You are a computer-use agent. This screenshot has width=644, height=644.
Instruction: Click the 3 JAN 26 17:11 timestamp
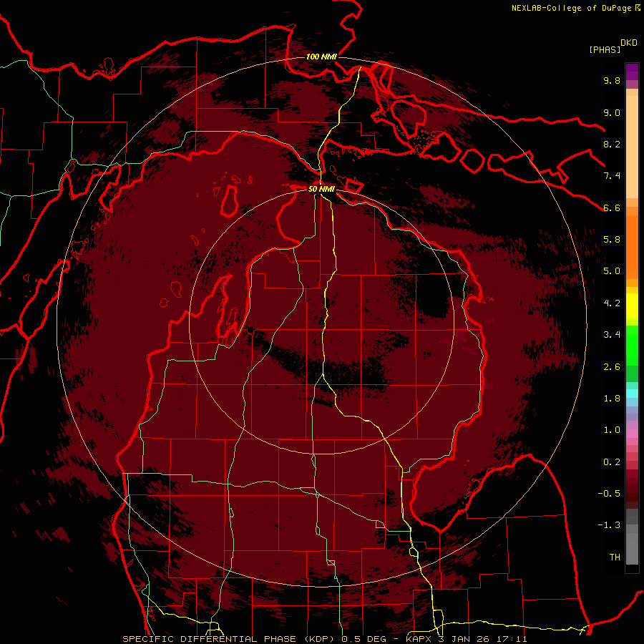484,639
